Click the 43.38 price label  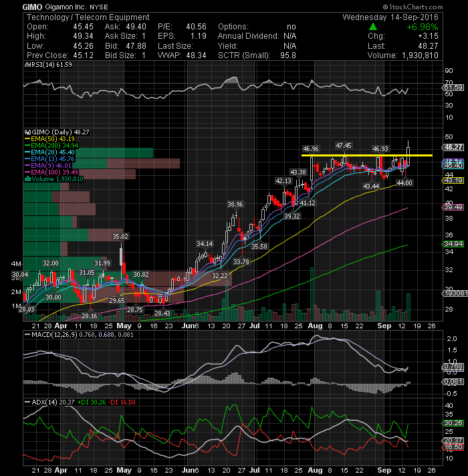(298, 172)
